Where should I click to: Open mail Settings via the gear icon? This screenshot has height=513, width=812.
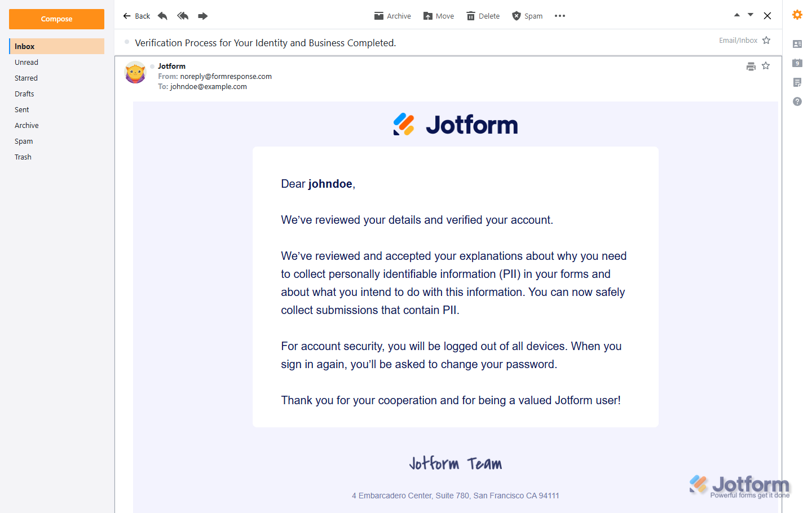[x=797, y=15]
